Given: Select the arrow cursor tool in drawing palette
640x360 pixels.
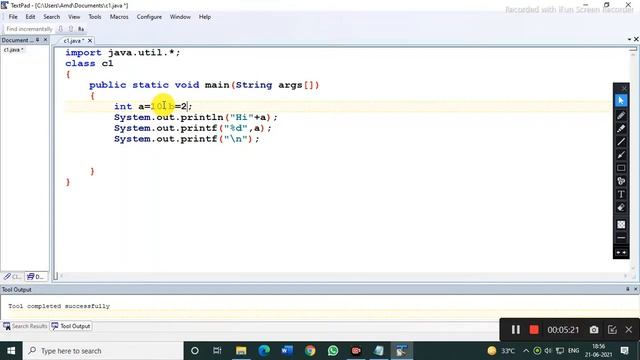Looking at the screenshot, I should (x=621, y=101).
